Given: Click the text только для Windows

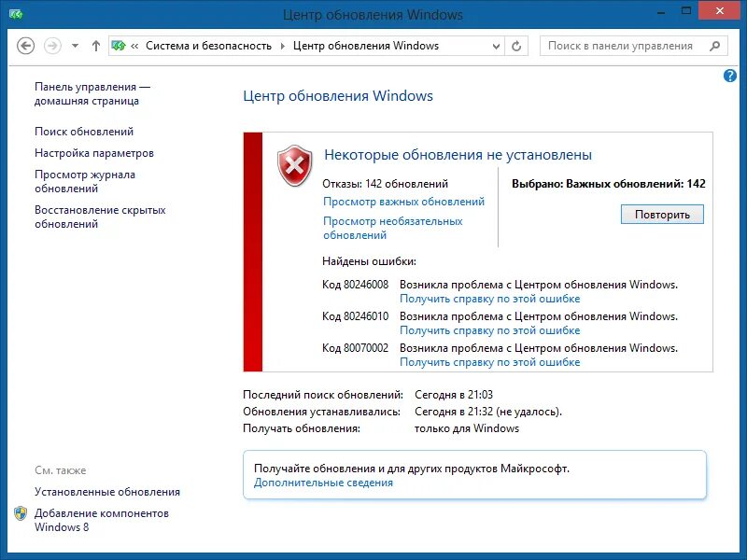Looking at the screenshot, I should [466, 428].
